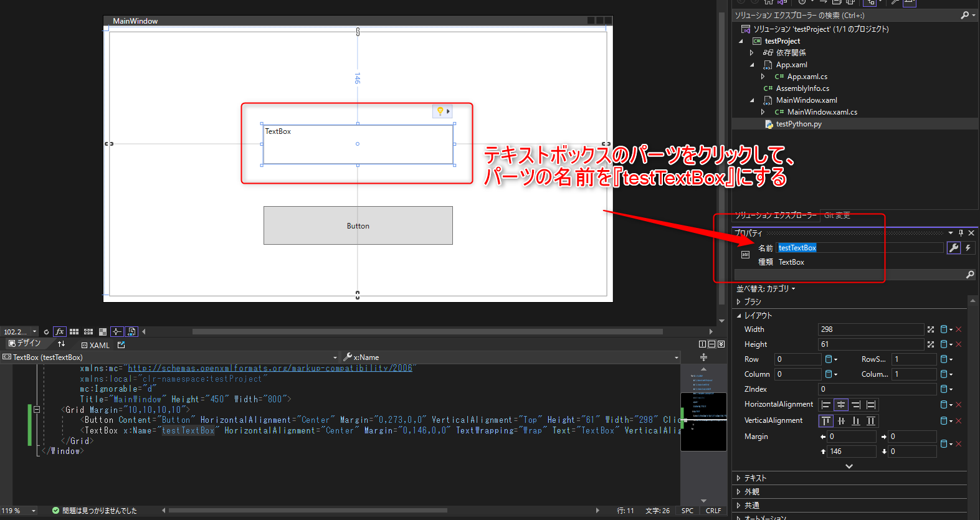980x520 pixels.
Task: Collapse the レイアウト property section
Action: click(739, 316)
